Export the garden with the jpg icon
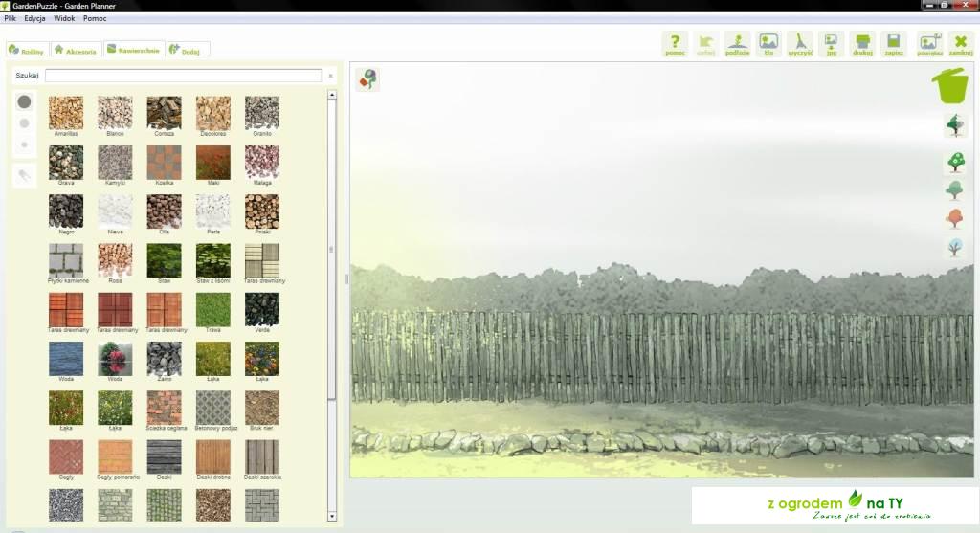This screenshot has width=980, height=533. 831,43
